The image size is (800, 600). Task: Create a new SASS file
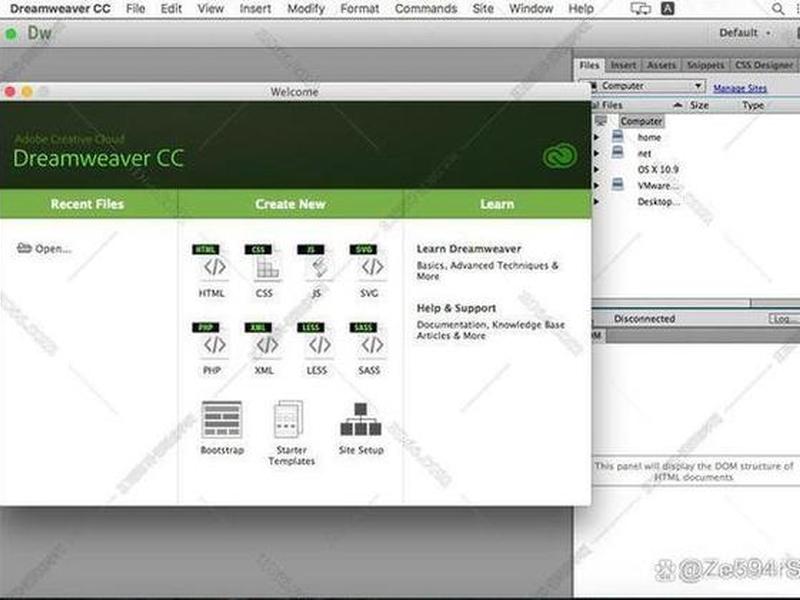[x=369, y=349]
